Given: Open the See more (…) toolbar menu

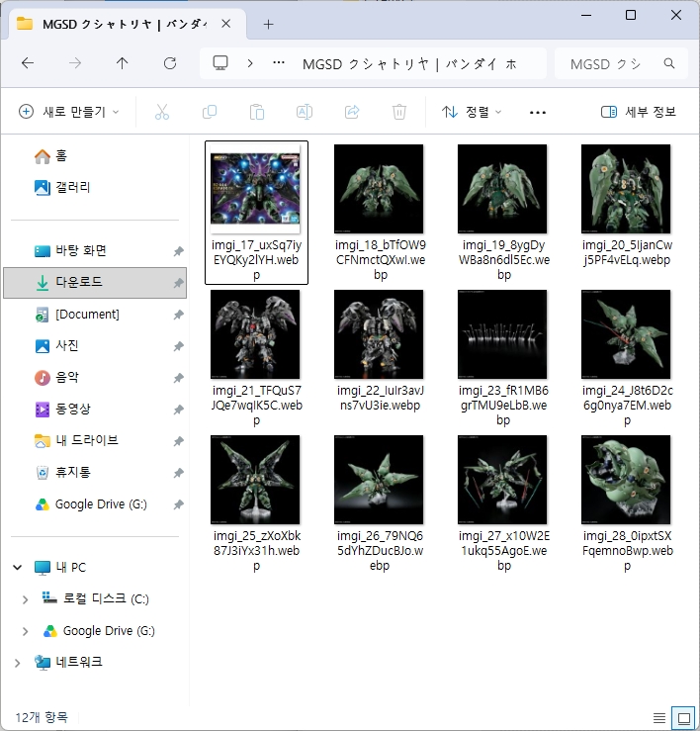Looking at the screenshot, I should (538, 113).
